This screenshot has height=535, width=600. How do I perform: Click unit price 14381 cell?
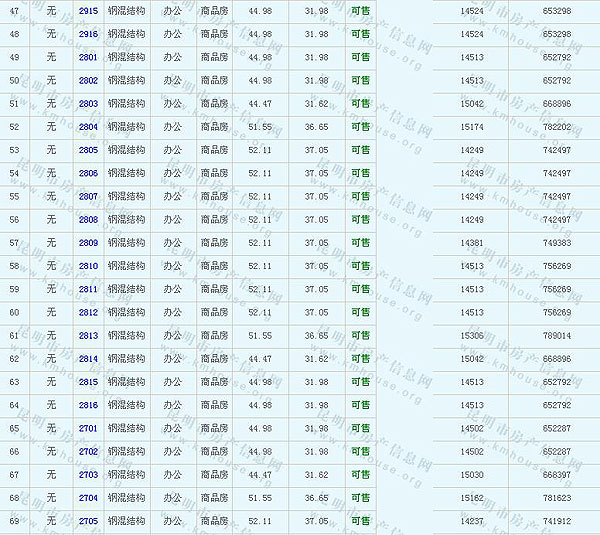click(x=472, y=243)
